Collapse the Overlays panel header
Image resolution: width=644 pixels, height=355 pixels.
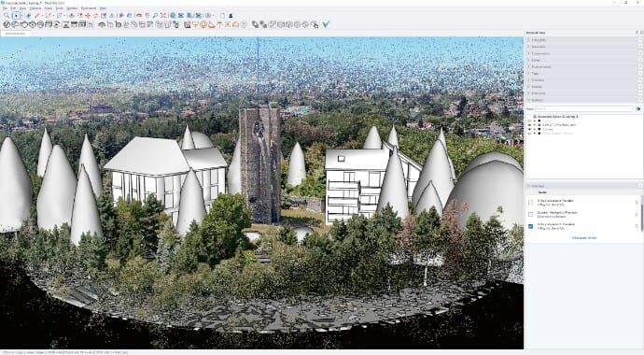click(x=581, y=186)
